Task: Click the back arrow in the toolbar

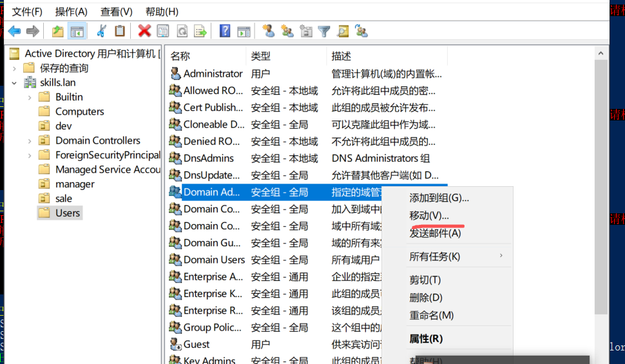Action: pyautogui.click(x=14, y=31)
